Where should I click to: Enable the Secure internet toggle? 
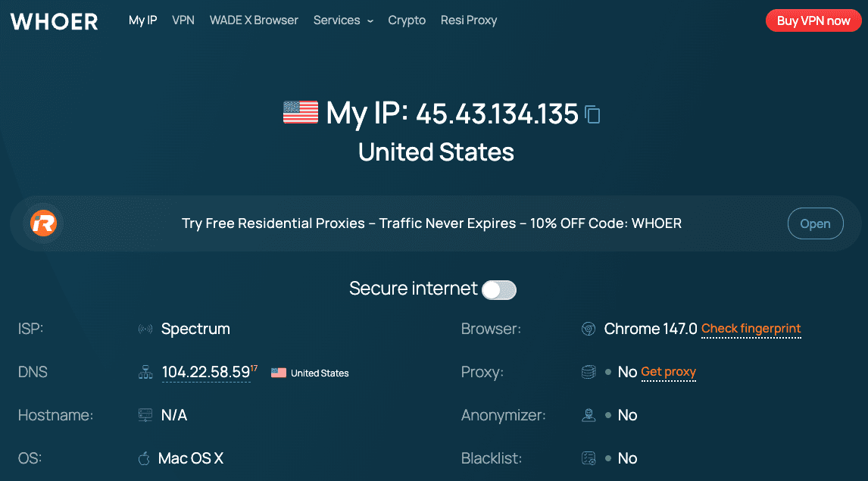[499, 289]
